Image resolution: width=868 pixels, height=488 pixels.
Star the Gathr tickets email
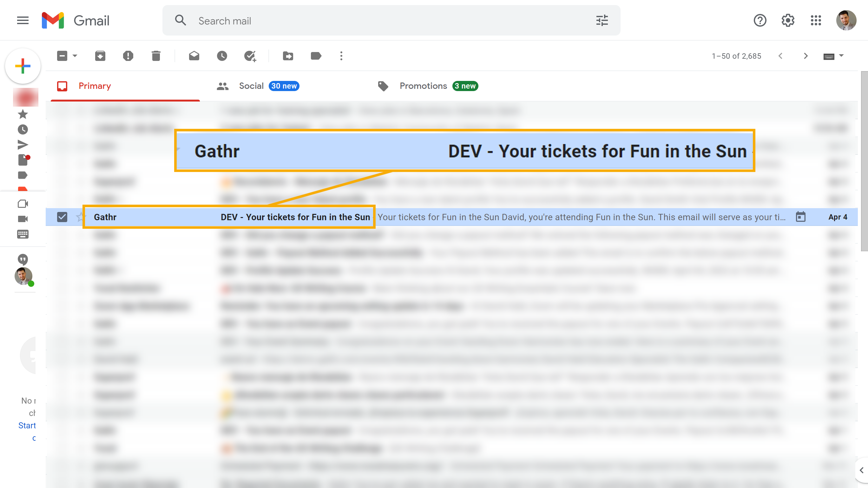(80, 217)
